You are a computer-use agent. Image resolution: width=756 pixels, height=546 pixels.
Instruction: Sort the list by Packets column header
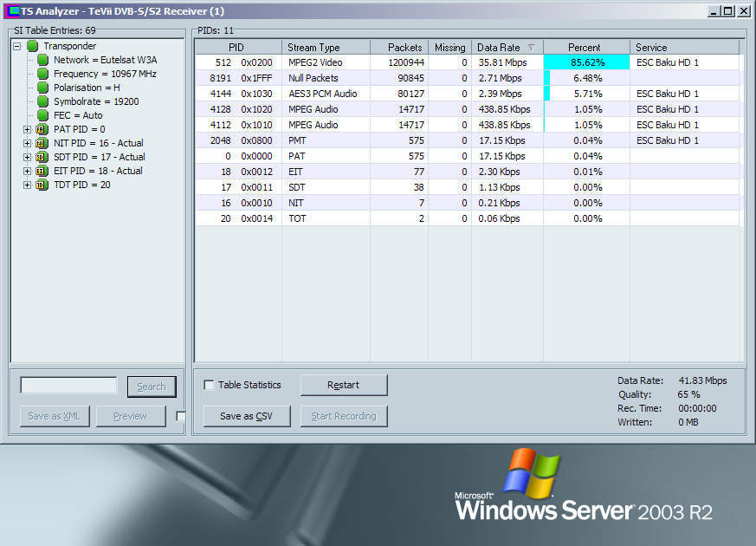(x=399, y=48)
